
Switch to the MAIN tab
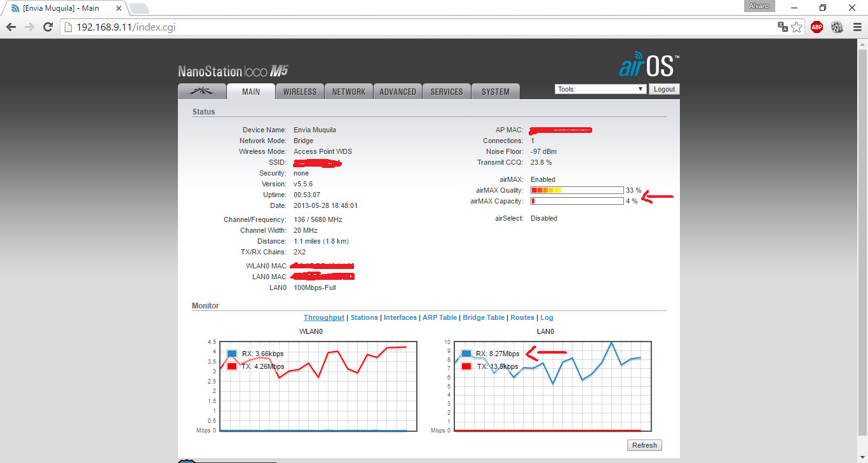(x=251, y=92)
